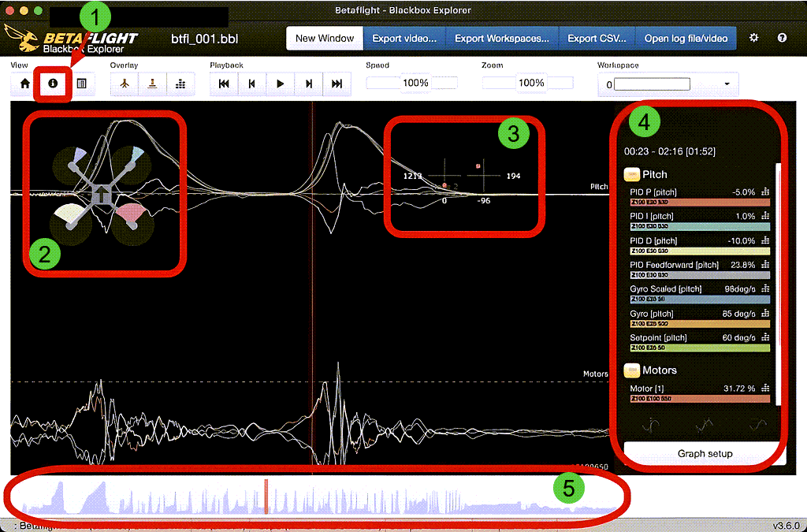Toggle PID Feedforward [pitch] trace name

(675, 265)
